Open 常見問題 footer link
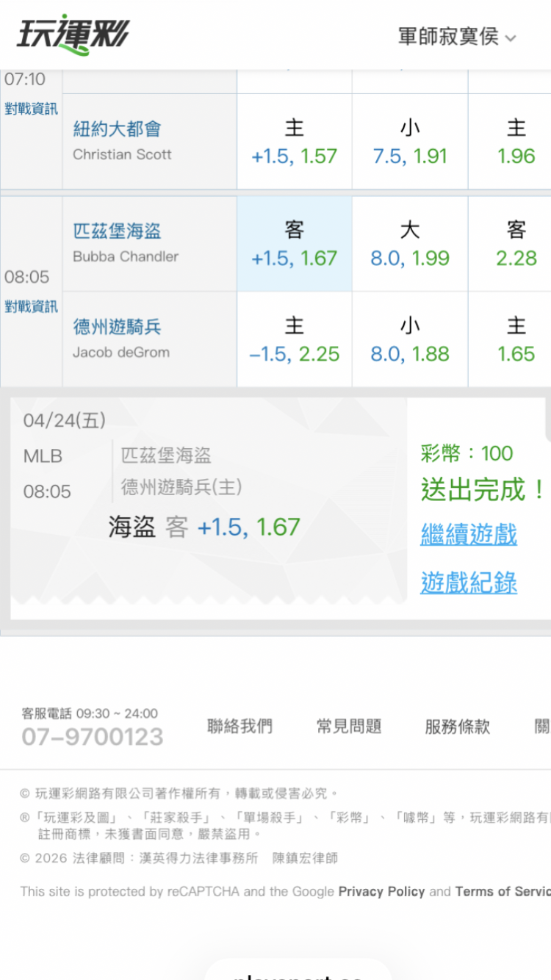Image resolution: width=551 pixels, height=980 pixels. (x=349, y=727)
